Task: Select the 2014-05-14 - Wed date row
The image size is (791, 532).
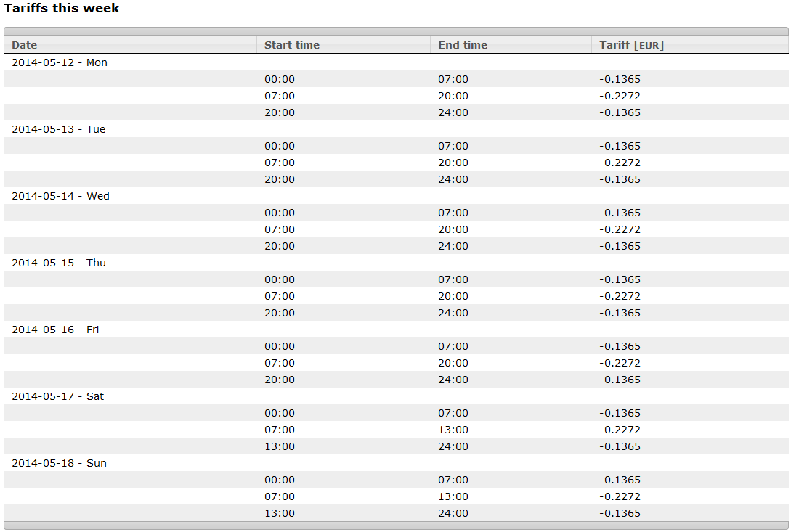Action: (396, 196)
